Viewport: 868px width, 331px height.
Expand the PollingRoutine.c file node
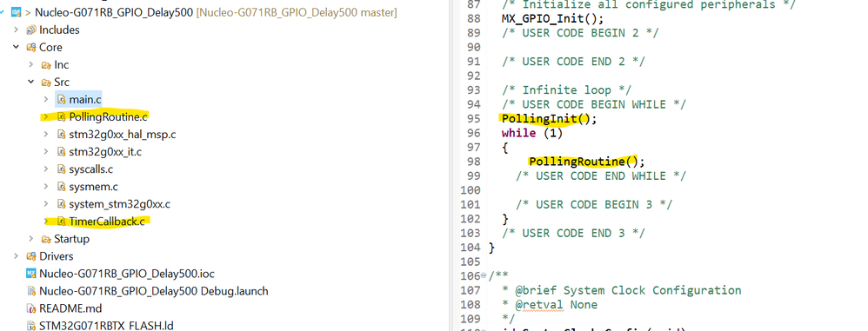coord(46,117)
